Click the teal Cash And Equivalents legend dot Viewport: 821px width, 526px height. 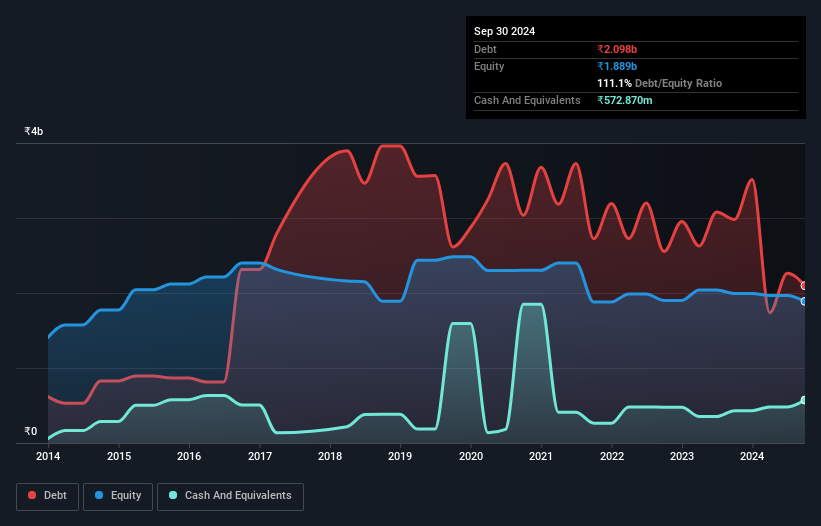click(173, 495)
